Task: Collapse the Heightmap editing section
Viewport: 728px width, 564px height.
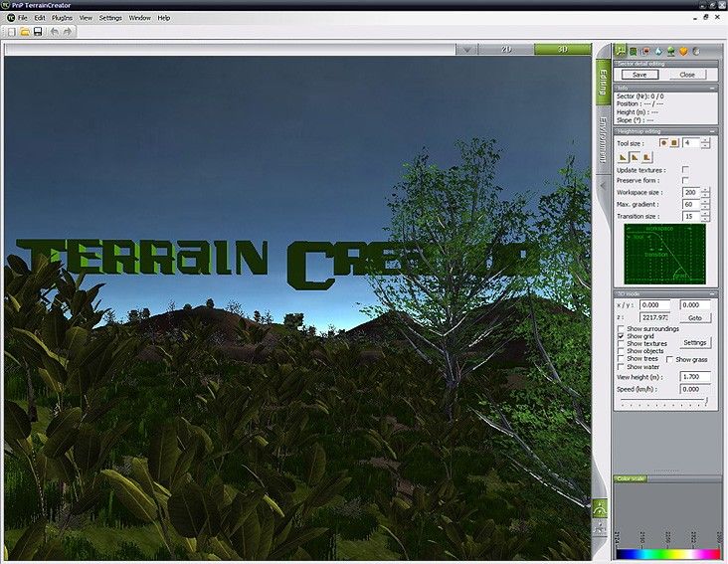Action: (712, 131)
